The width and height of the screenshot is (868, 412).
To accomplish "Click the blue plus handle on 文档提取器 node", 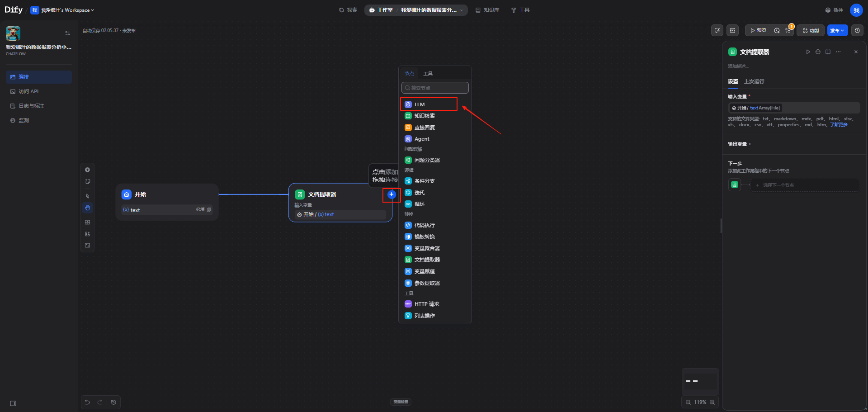I will pos(392,194).
